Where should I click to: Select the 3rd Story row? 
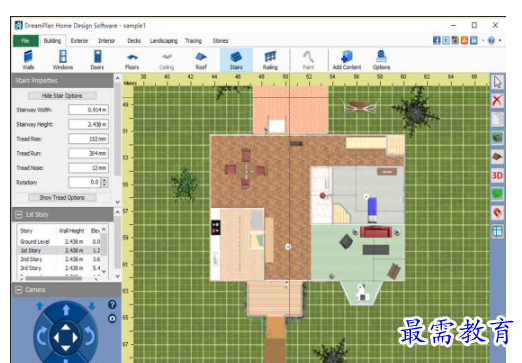[x=59, y=268]
